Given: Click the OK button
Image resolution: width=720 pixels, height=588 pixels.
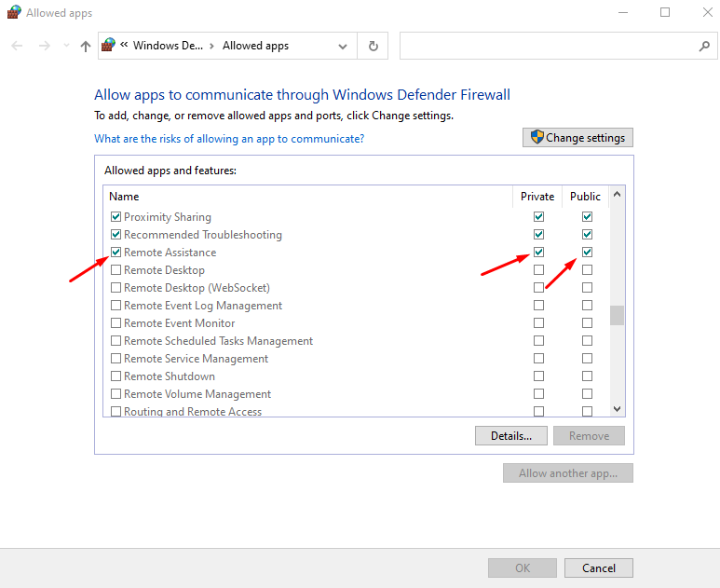Looking at the screenshot, I should tap(523, 568).
